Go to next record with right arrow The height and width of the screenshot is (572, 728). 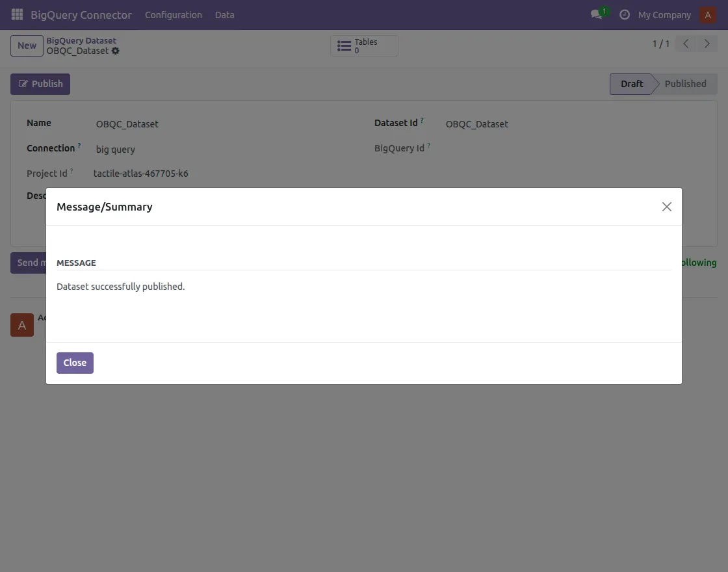[x=707, y=43]
